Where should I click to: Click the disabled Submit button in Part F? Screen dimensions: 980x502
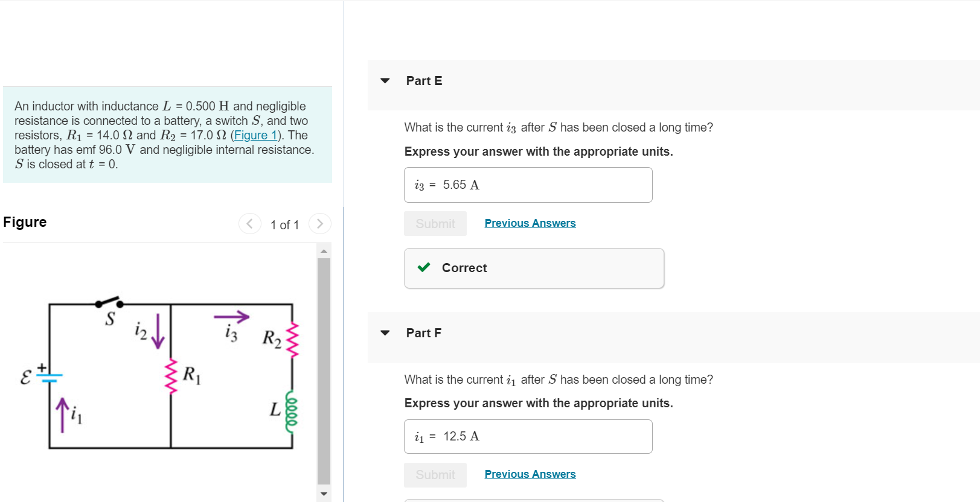[x=435, y=474]
